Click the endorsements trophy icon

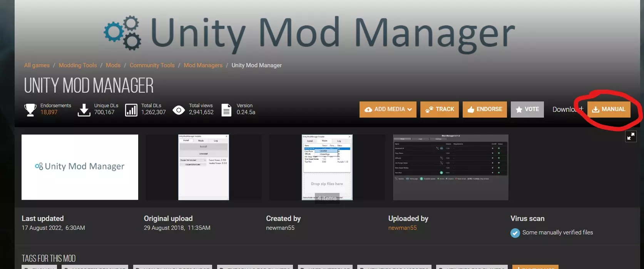[x=30, y=110]
